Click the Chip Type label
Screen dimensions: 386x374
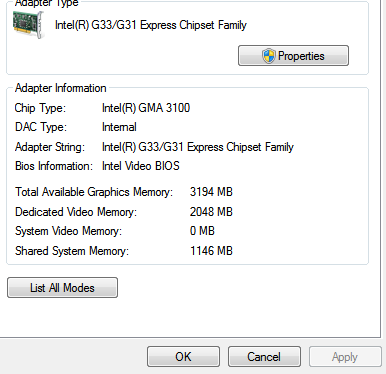tap(40, 108)
